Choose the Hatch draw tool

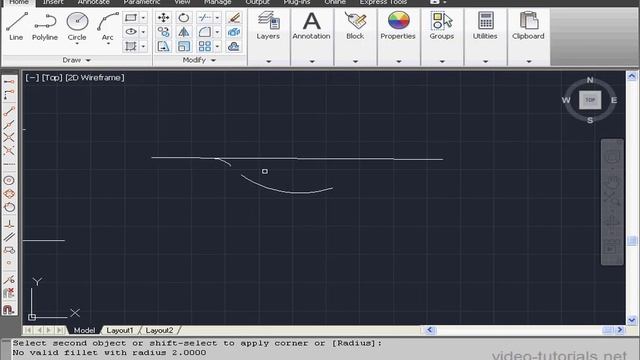click(x=131, y=46)
